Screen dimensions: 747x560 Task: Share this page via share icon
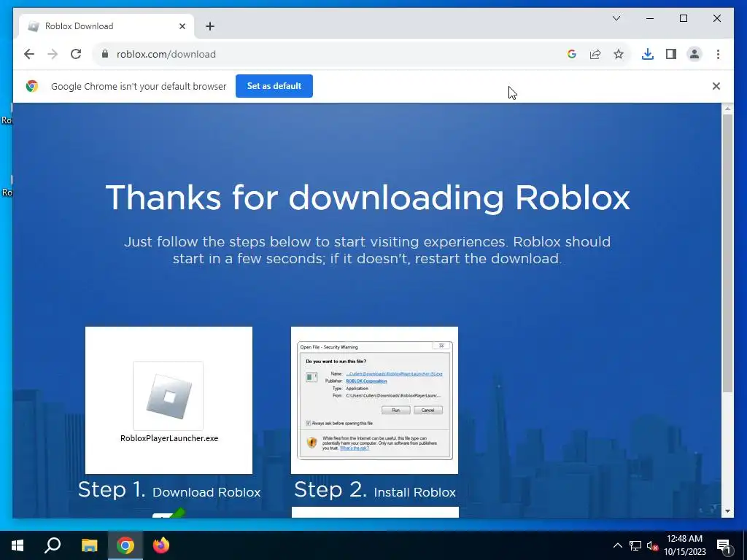[x=595, y=54]
